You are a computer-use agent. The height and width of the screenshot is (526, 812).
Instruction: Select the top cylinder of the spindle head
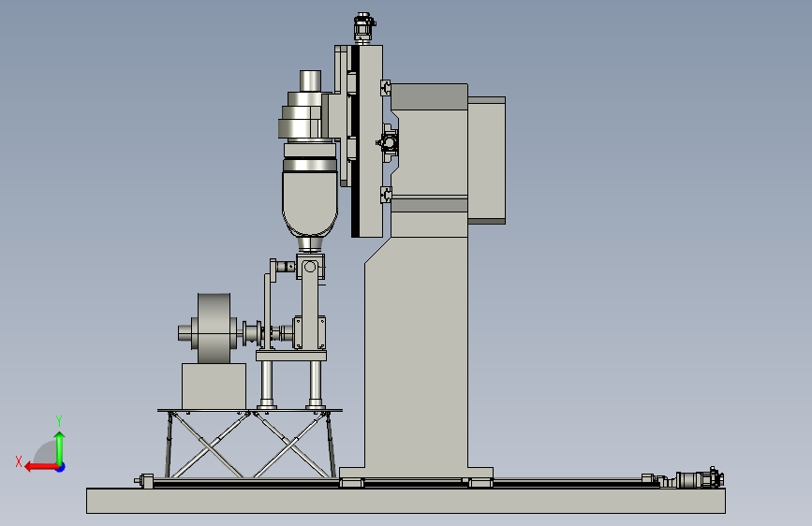[310, 80]
